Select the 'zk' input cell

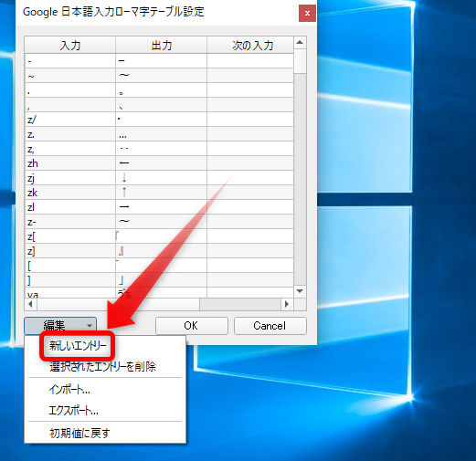70,193
